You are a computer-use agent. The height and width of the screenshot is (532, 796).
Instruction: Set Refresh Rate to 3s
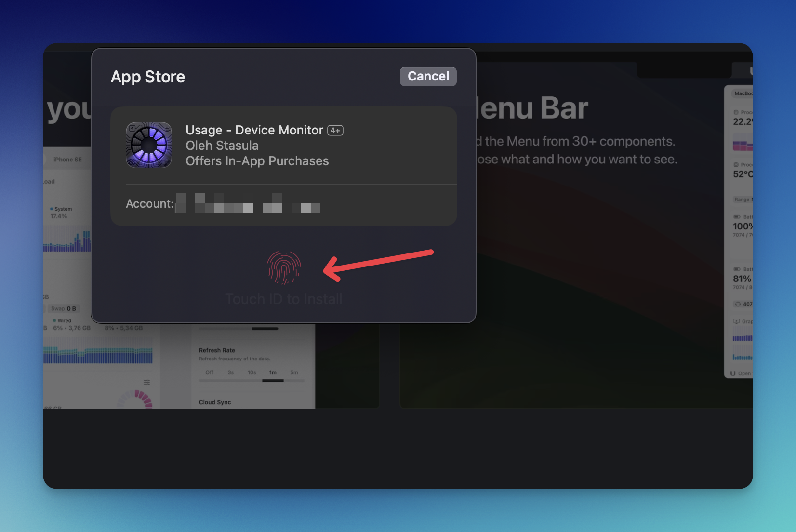pyautogui.click(x=230, y=372)
